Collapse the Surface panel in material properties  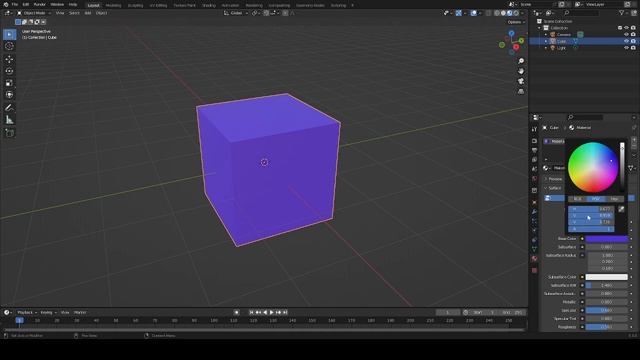[553, 188]
